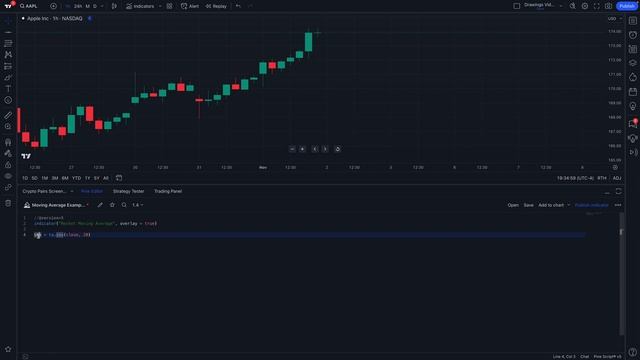Toggle ADJ adjustment setting
640x360 pixels.
coord(617,178)
